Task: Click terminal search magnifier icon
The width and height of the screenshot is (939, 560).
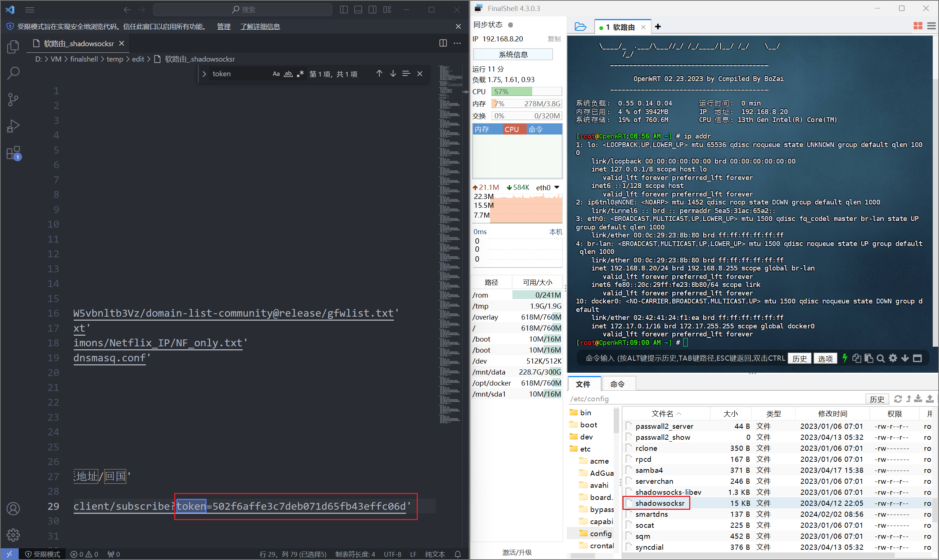Action: click(881, 358)
